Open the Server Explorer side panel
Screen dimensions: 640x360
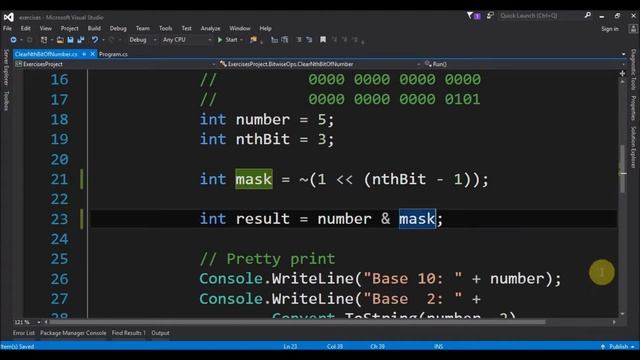click(6, 67)
